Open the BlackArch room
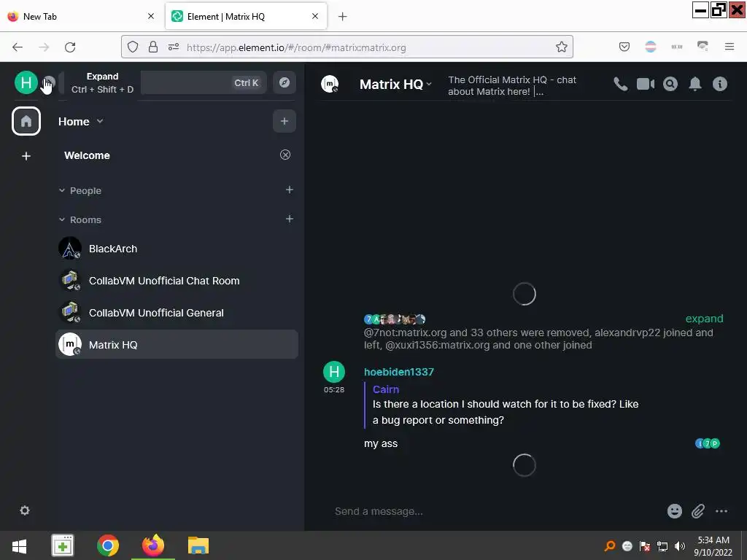747x560 pixels. (177, 249)
